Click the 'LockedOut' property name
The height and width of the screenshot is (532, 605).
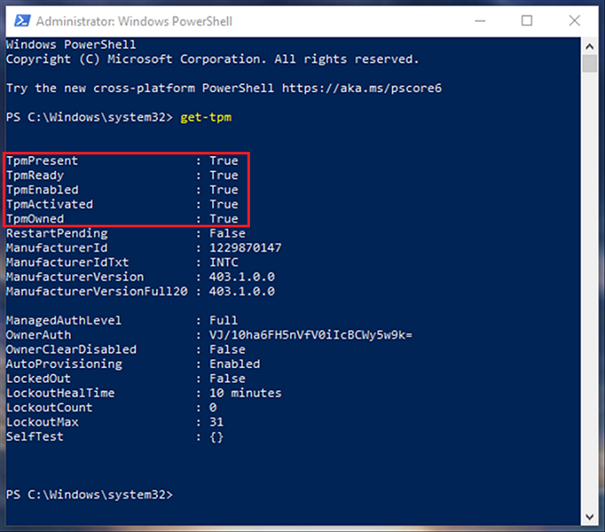click(x=39, y=378)
